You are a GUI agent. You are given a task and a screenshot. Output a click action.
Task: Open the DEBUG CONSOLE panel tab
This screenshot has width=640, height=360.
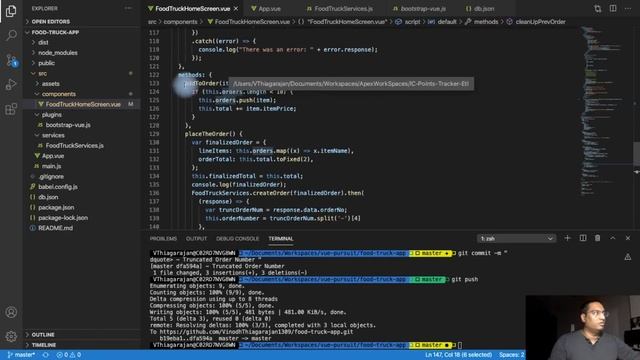pos(238,238)
